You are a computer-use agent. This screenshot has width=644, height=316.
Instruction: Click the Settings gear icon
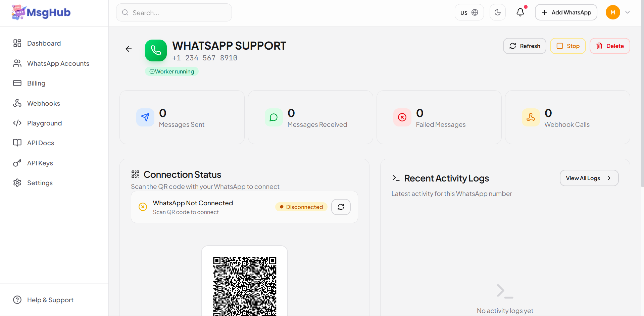click(x=17, y=183)
